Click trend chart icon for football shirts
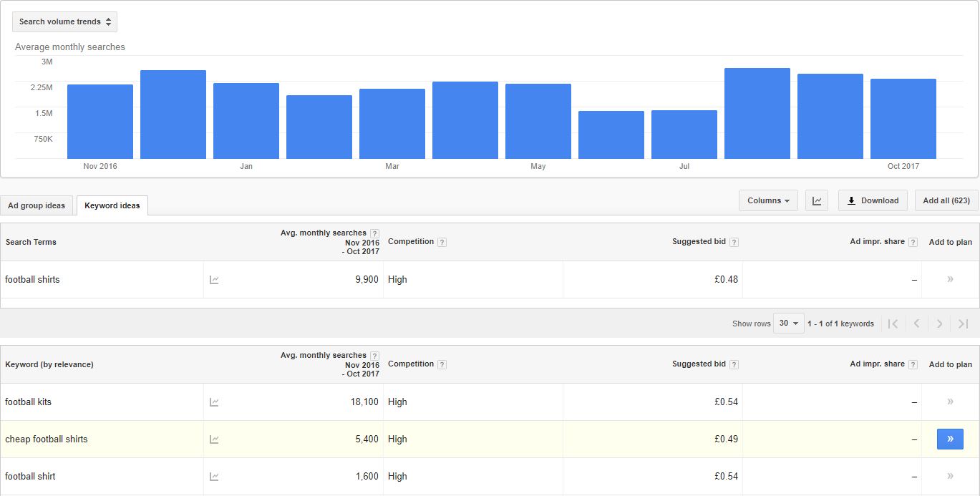The width and height of the screenshot is (980, 496). point(214,280)
